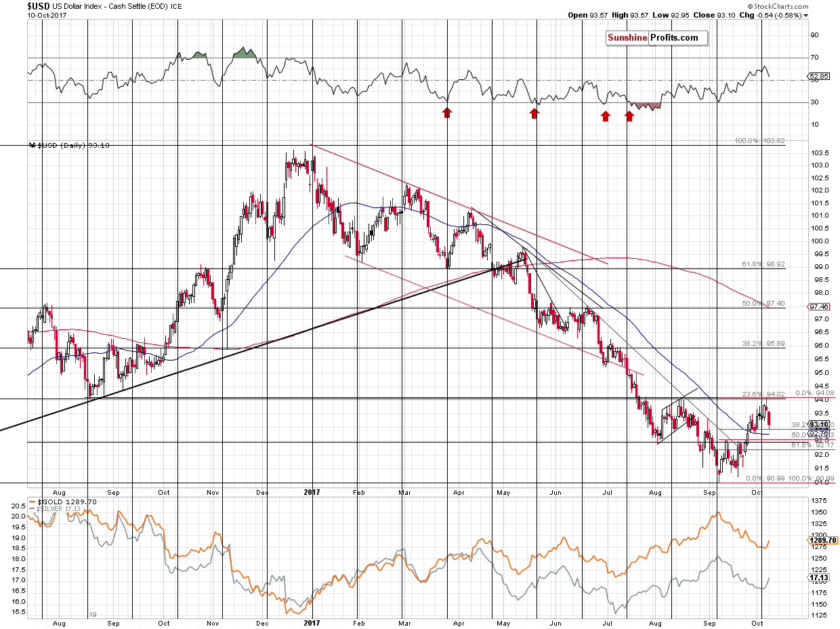Click the 18.0 silver axis label

(x=19, y=559)
